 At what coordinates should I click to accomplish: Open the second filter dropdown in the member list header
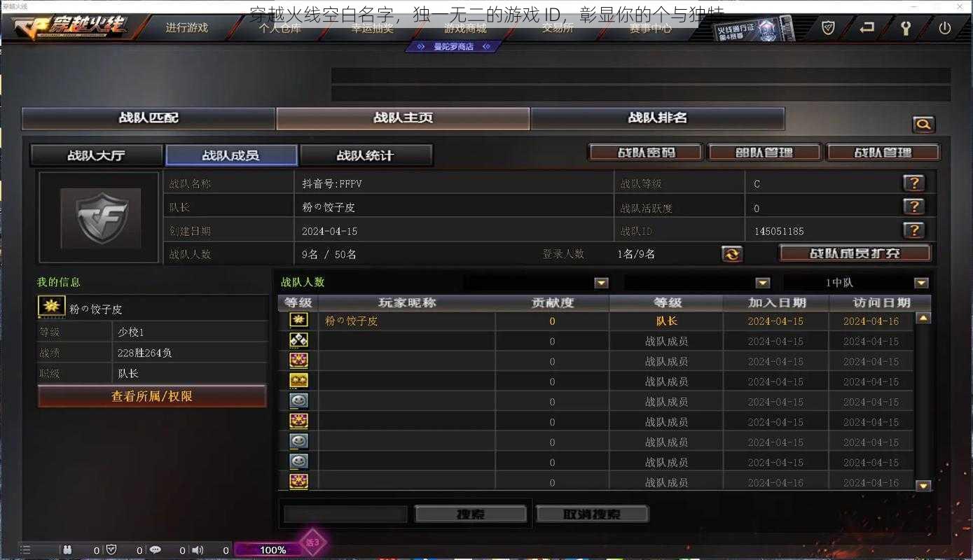[x=763, y=283]
